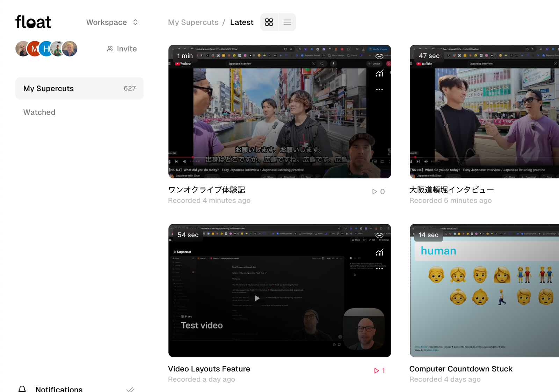
Task: Click the Latest breadcrumb
Action: coord(242,22)
